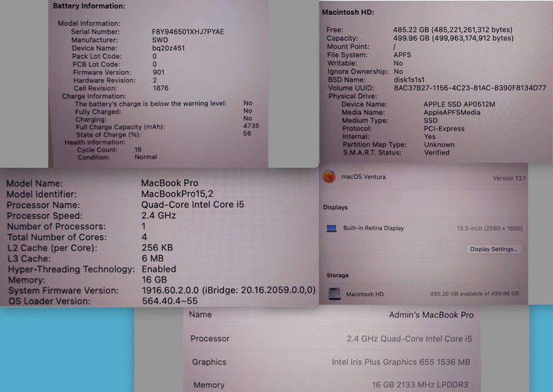Click Processor row value 2.4 GHz Quad-Core
The width and height of the screenshot is (553, 392).
tap(409, 339)
